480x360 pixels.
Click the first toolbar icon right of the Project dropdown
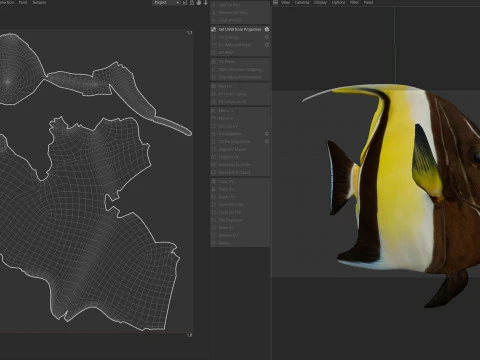(185, 3)
